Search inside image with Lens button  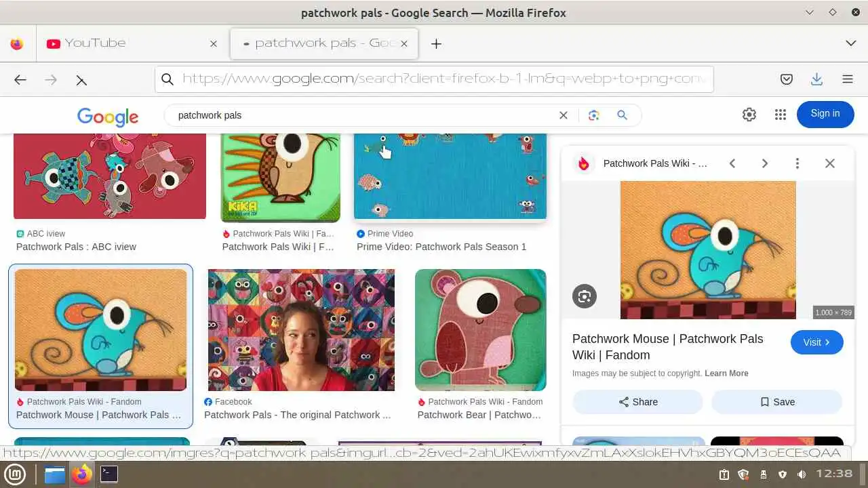[x=585, y=296]
